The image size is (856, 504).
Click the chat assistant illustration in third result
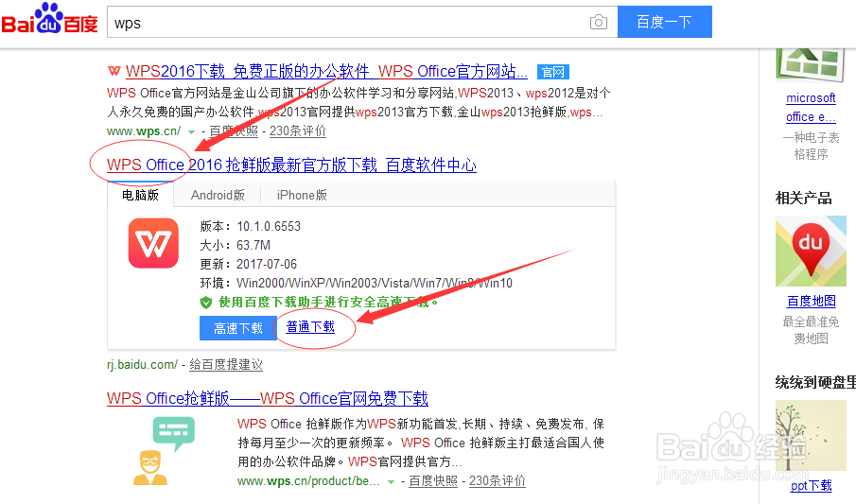tap(164, 450)
